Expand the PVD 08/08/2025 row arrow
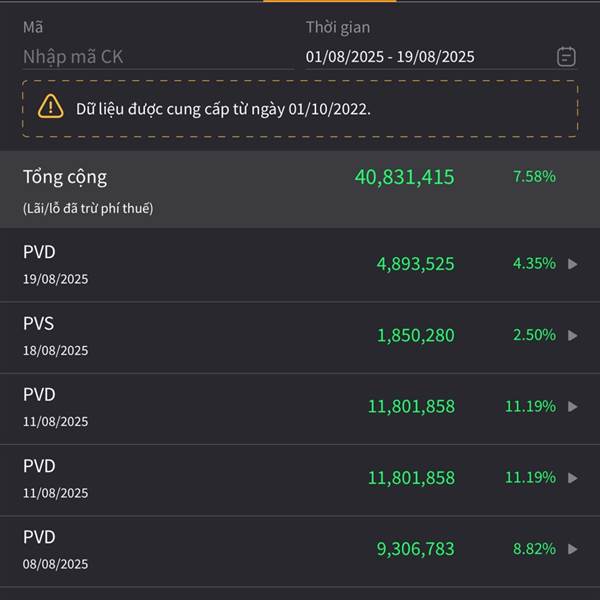Image resolution: width=600 pixels, height=600 pixels. click(572, 549)
